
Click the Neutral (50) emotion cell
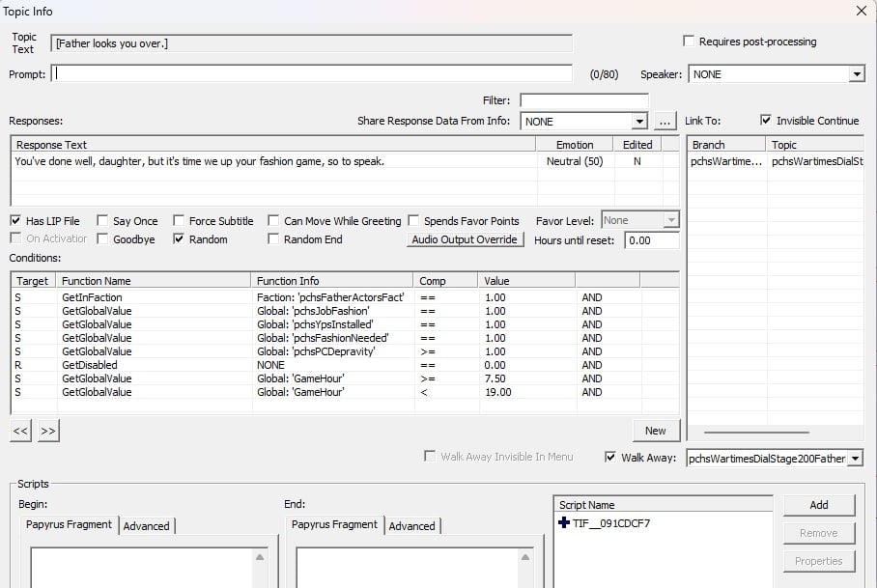tap(575, 161)
